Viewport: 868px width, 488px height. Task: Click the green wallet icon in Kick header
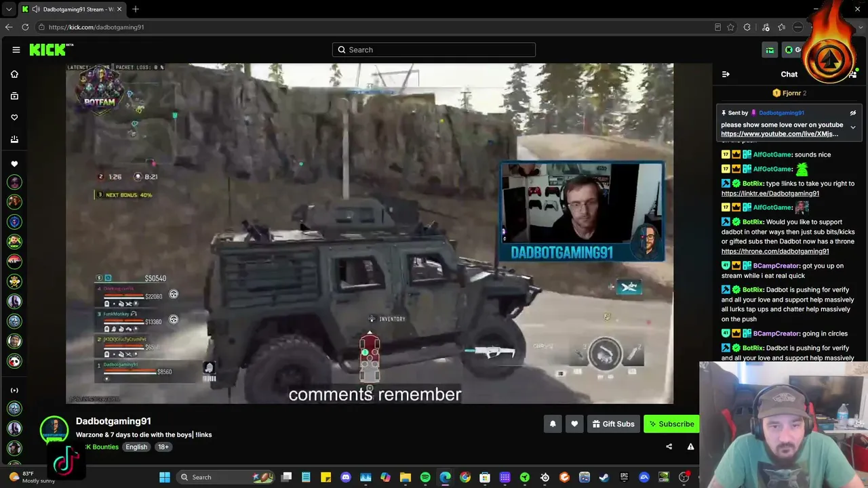(770, 49)
